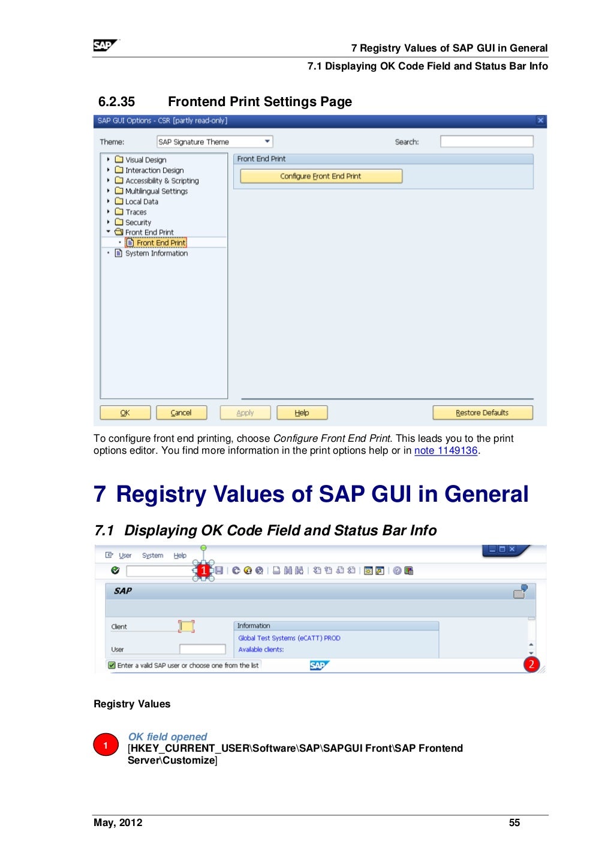Expand the Security tree node

coord(109,222)
